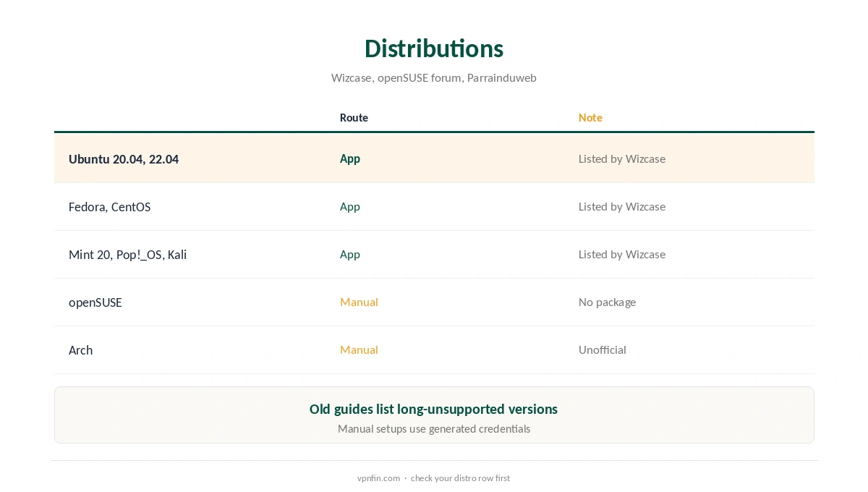
Task: Select the openSUSE row label
Action: pyautogui.click(x=95, y=302)
